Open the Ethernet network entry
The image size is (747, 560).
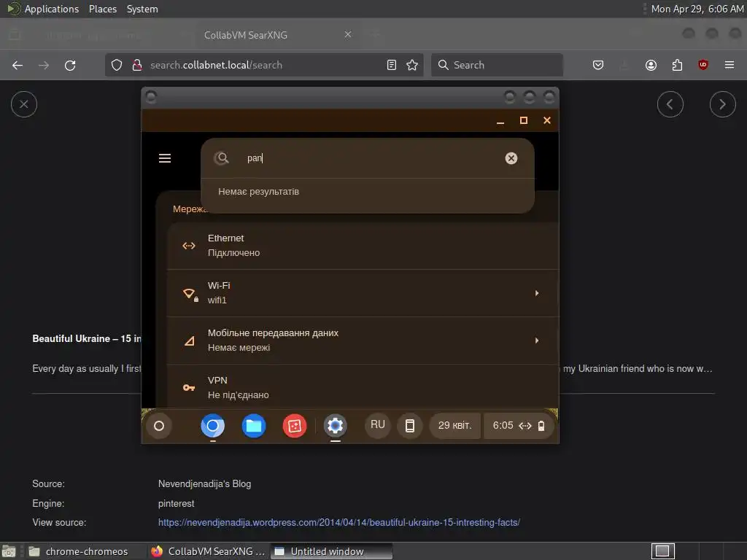click(363, 246)
